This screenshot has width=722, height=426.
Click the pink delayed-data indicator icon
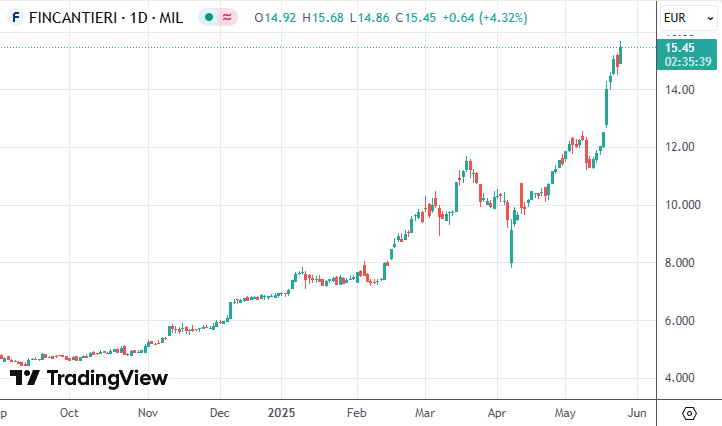[x=228, y=18]
